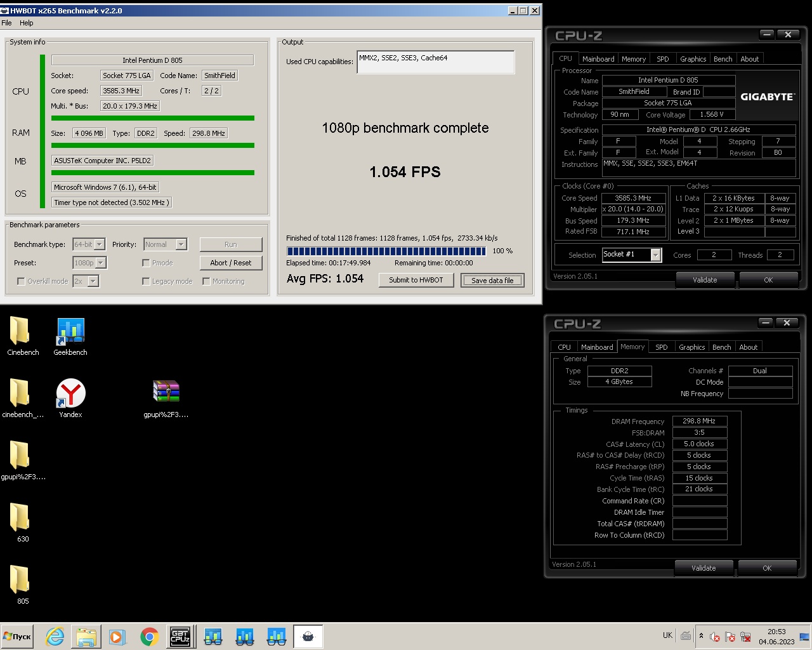Launch Internet Explorer from the taskbar
Image resolution: width=812 pixels, height=650 pixels.
(x=55, y=637)
